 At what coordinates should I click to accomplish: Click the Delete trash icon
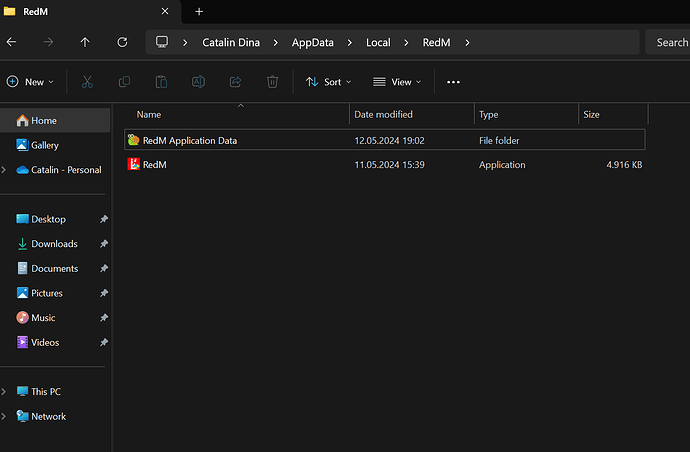272,82
